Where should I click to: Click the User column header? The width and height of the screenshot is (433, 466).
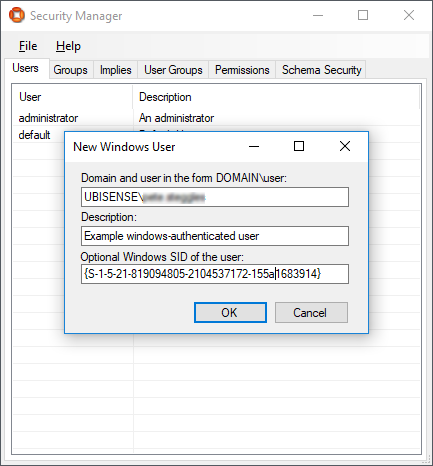[72, 97]
